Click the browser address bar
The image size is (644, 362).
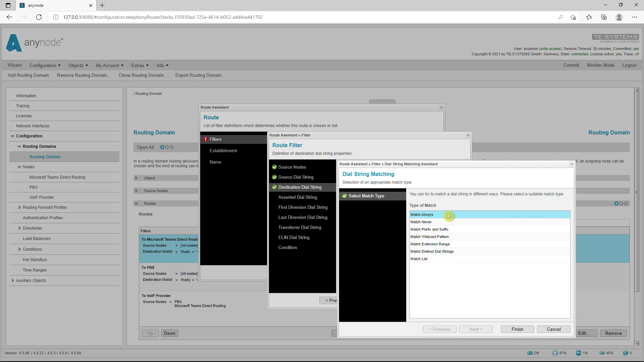coord(302,17)
